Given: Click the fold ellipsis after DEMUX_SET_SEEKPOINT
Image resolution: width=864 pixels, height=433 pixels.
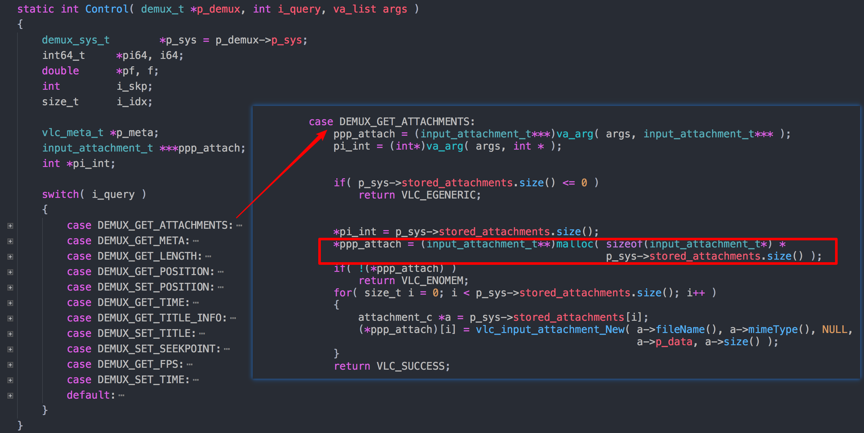Looking at the screenshot, I should 227,349.
